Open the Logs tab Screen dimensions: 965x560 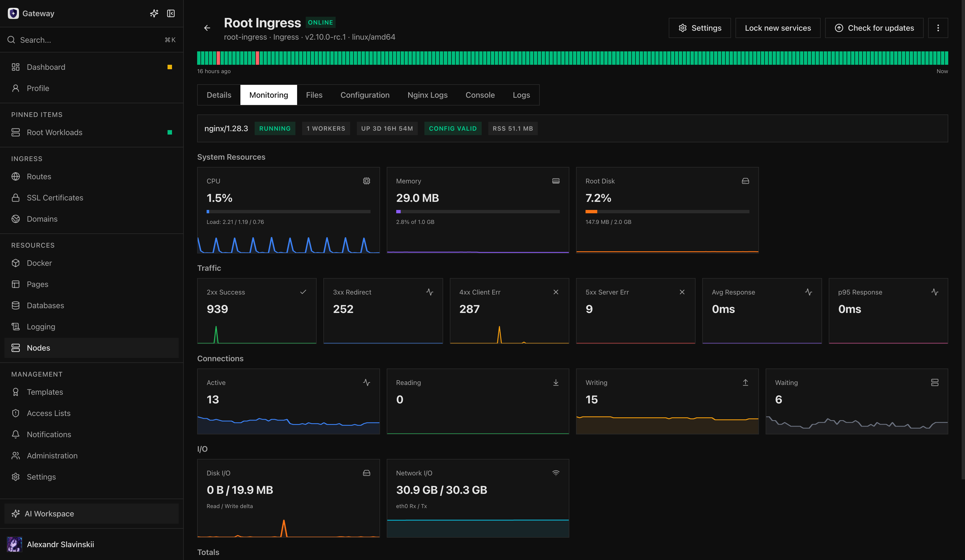(521, 95)
